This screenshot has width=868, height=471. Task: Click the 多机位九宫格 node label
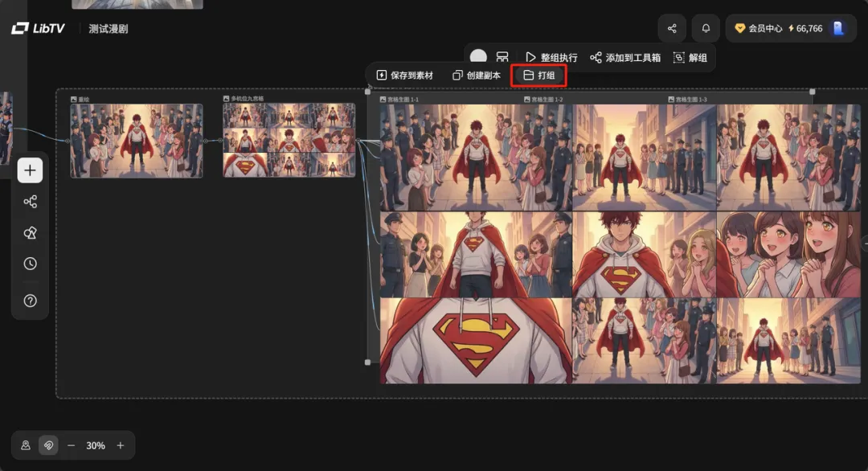244,99
